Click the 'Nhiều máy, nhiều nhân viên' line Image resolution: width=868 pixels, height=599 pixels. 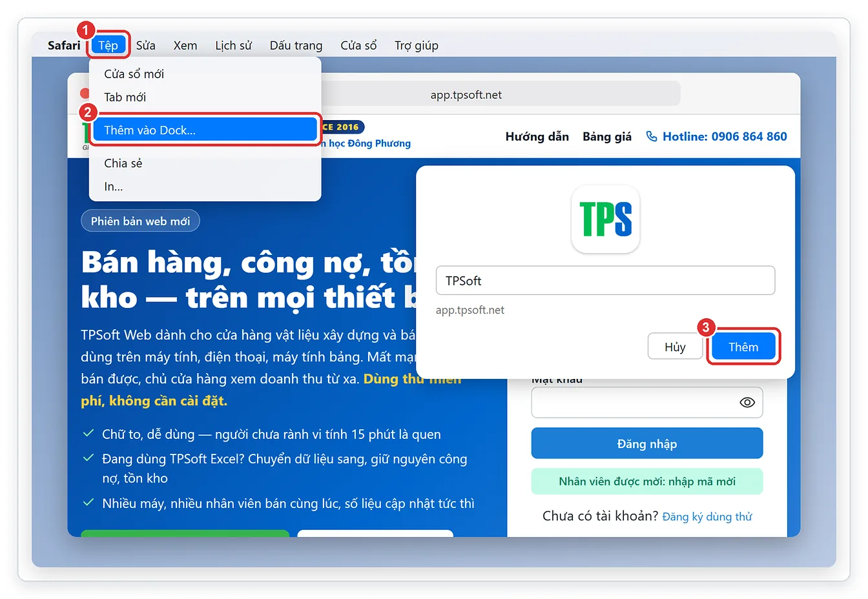[288, 503]
